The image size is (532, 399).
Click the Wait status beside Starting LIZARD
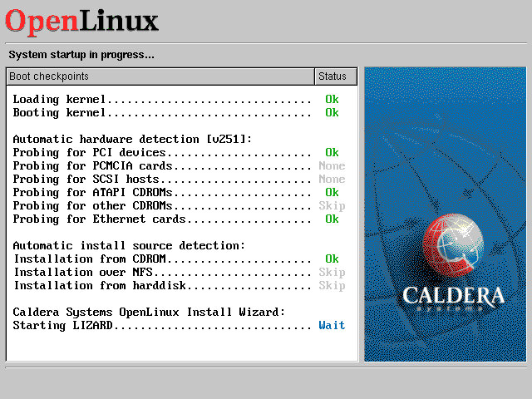coord(332,326)
